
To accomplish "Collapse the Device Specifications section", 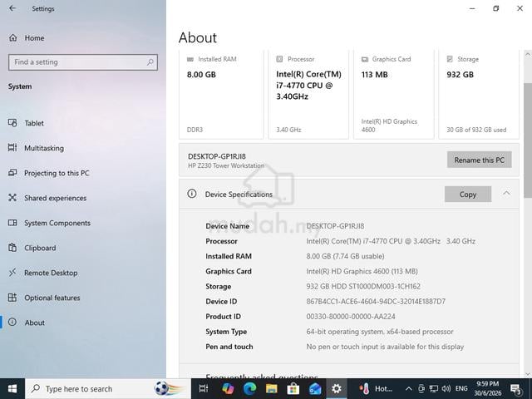I will click(x=506, y=194).
